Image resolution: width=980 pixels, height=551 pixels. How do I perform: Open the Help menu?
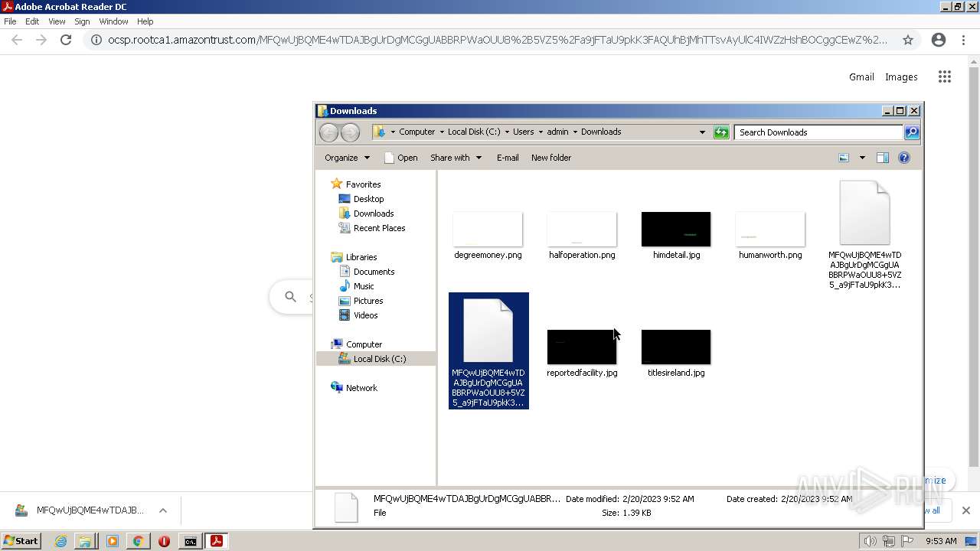pos(145,21)
